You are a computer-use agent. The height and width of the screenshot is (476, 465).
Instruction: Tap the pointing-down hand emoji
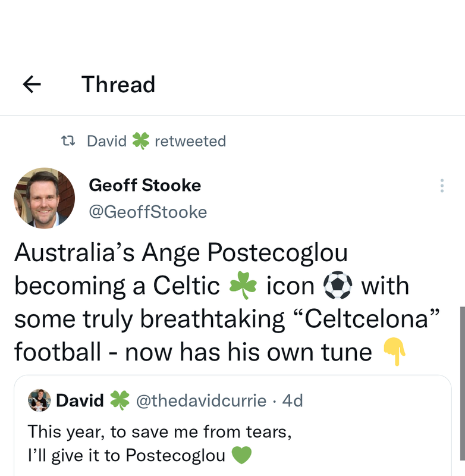[394, 352]
